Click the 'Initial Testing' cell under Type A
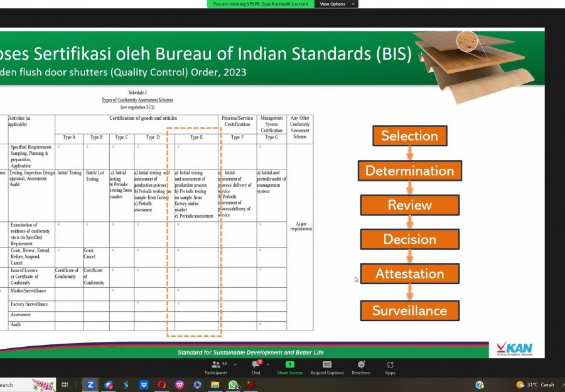The image size is (565, 392). tap(69, 172)
